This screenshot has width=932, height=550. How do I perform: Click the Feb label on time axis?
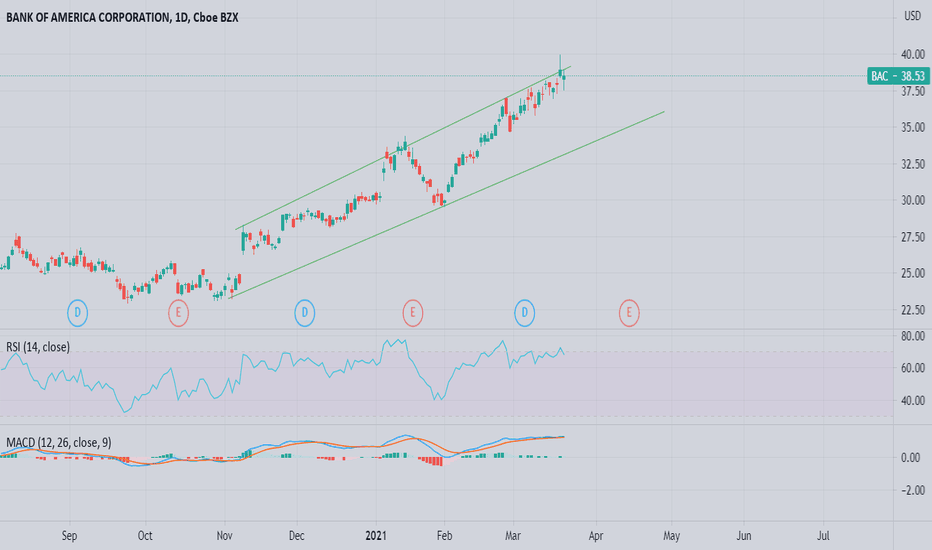tap(445, 536)
